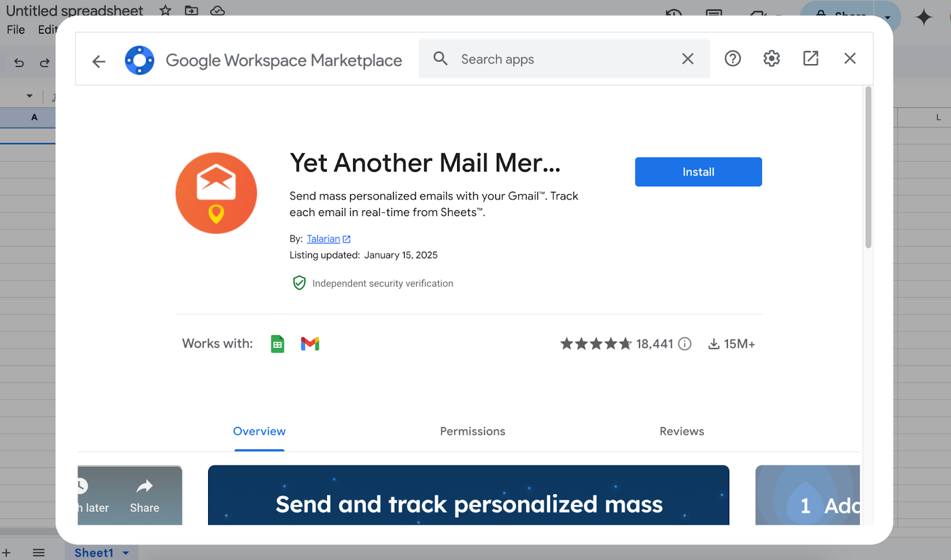Click the Google Sheets works-with icon
951x560 pixels.
click(278, 344)
